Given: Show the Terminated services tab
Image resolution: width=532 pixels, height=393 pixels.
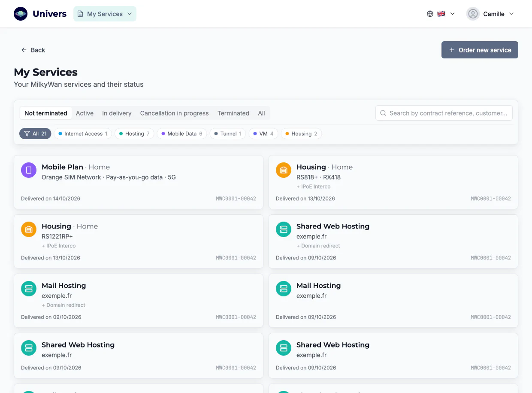Looking at the screenshot, I should (x=233, y=113).
